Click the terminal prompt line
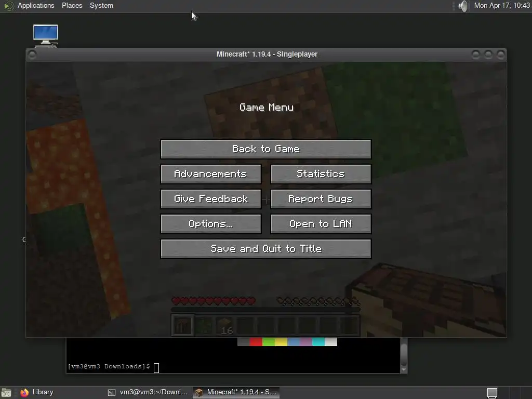Image resolution: width=532 pixels, height=399 pixels. pos(113,367)
